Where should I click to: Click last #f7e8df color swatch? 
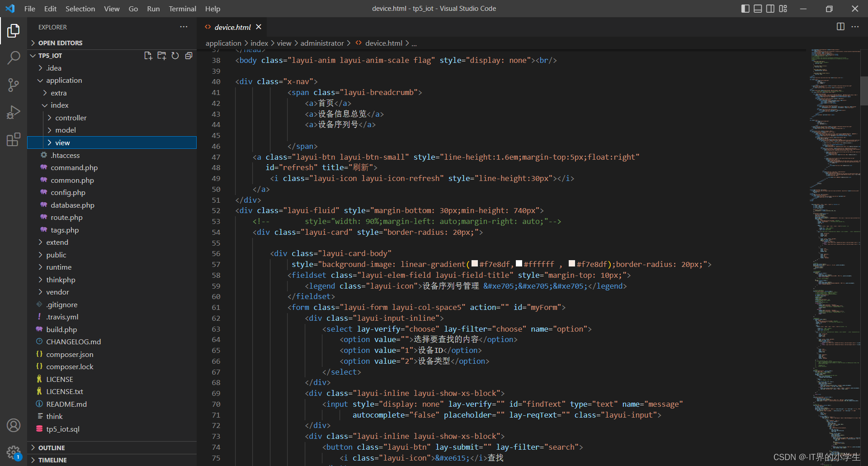coord(572,263)
